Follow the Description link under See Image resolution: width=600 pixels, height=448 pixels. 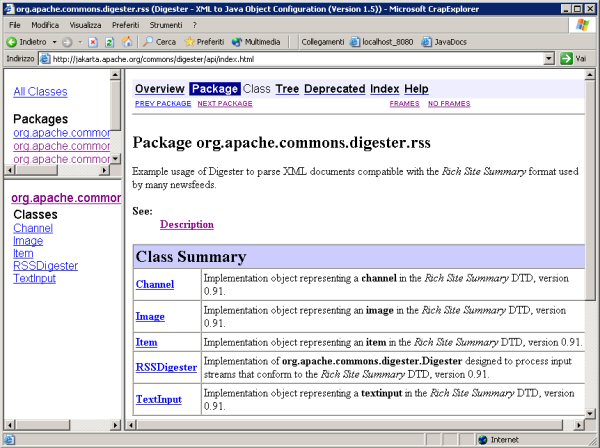(x=187, y=224)
